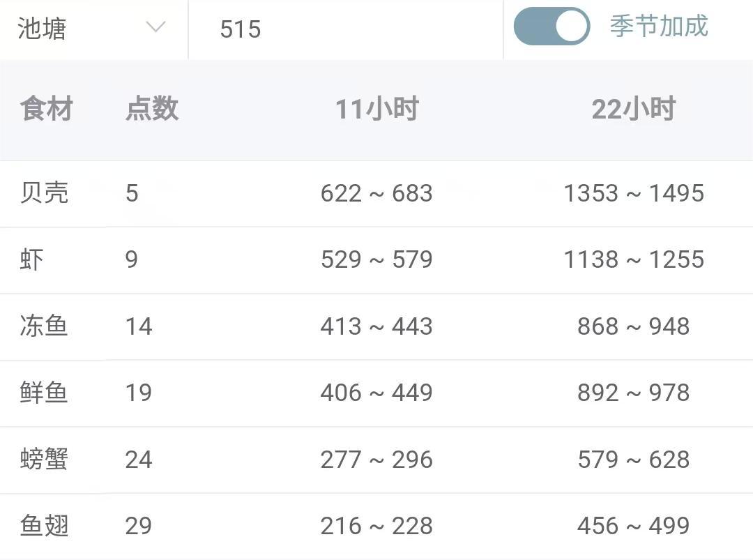
Task: Click the input field showing 515
Action: pos(345,29)
